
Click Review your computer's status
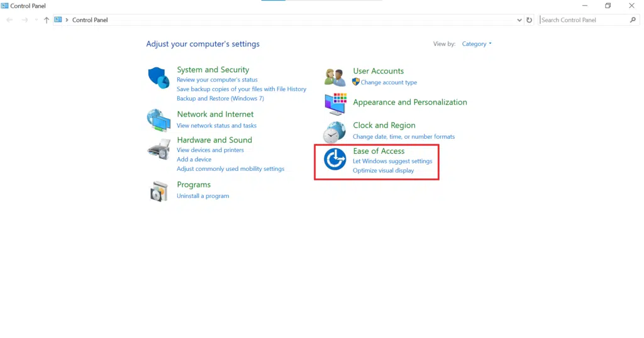(x=217, y=80)
